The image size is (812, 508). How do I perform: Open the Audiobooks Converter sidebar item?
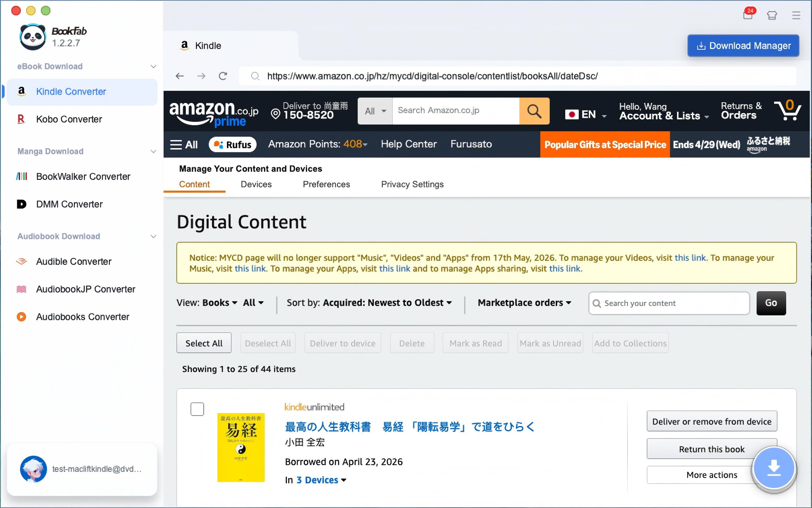tap(82, 317)
